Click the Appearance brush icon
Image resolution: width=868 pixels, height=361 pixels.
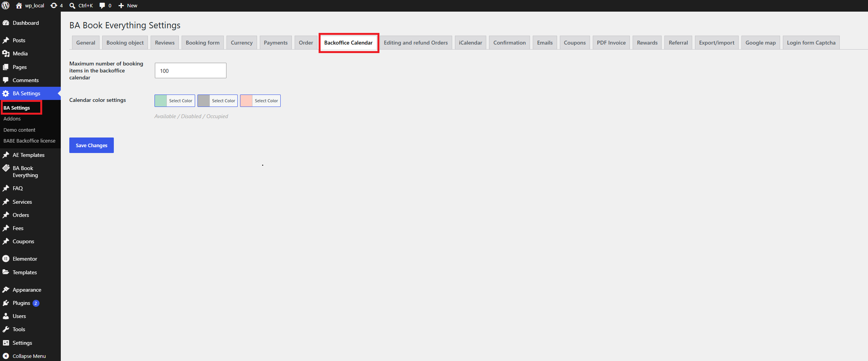point(6,290)
